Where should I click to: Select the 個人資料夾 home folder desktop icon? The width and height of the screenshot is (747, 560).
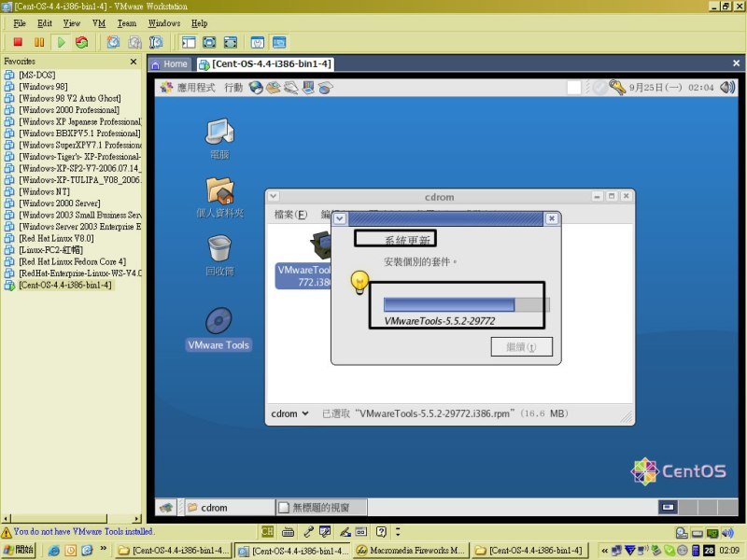pyautogui.click(x=219, y=198)
